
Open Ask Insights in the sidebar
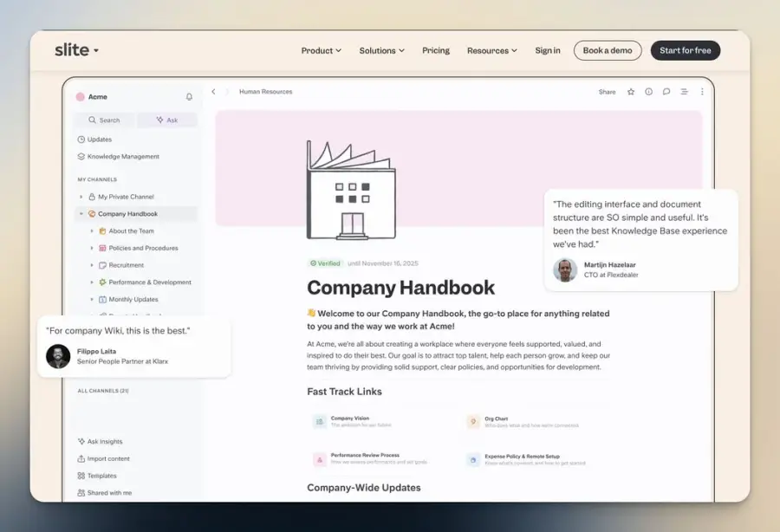100,441
